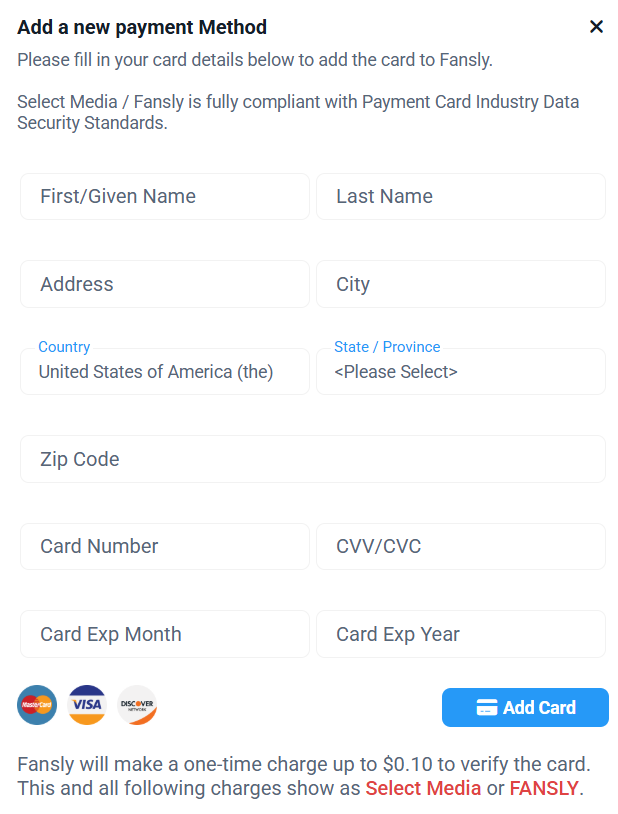Expand the State / Province selector
Image resolution: width=618 pixels, height=814 pixels.
[461, 371]
